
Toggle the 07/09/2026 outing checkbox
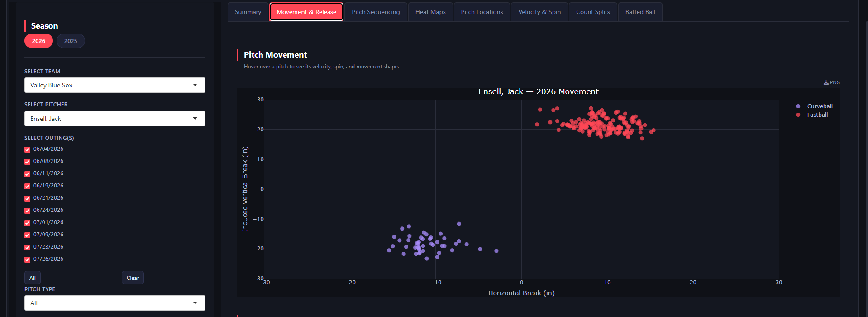tap(28, 235)
